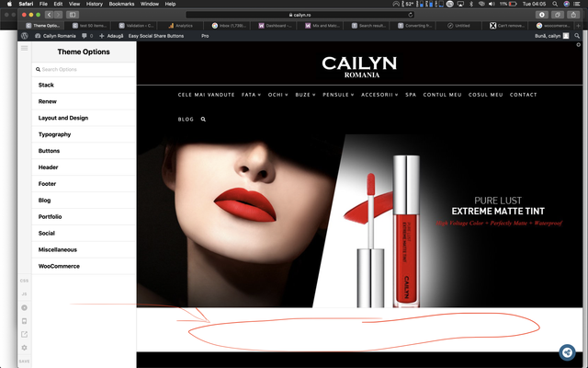Open the Social options section
This screenshot has height=368, width=588.
(84, 233)
